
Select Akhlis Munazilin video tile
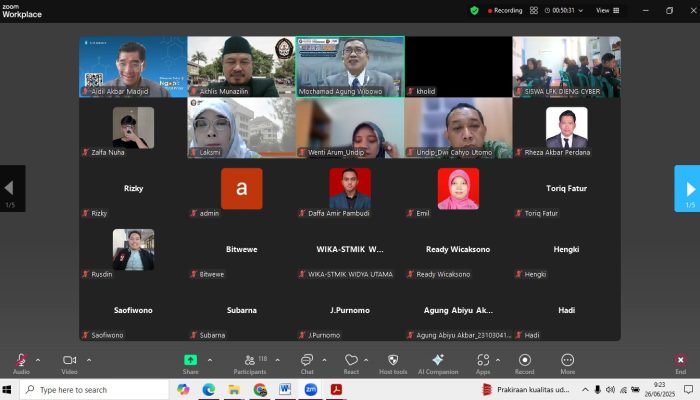click(242, 67)
